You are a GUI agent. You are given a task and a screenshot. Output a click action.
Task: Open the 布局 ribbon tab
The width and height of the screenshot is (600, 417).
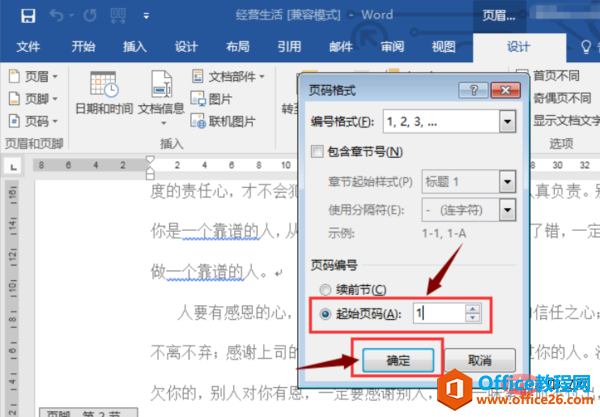[238, 47]
